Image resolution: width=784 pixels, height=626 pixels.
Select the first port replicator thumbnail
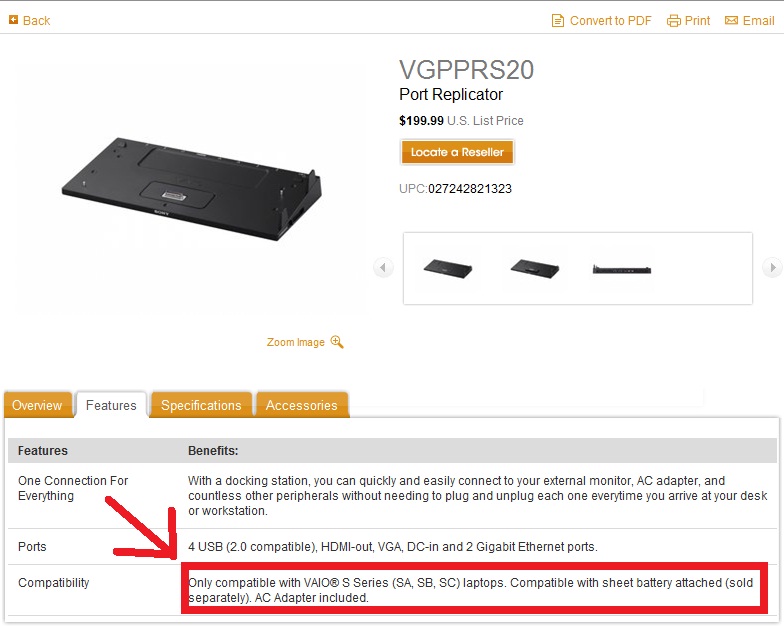coord(448,268)
